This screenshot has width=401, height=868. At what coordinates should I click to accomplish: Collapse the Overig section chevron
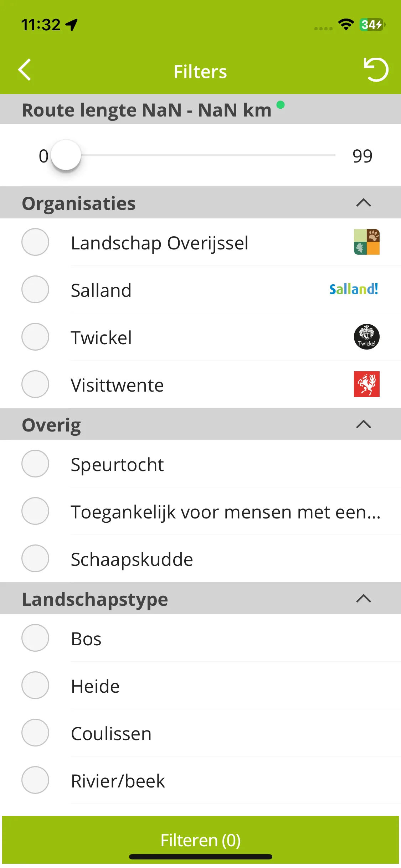364,424
